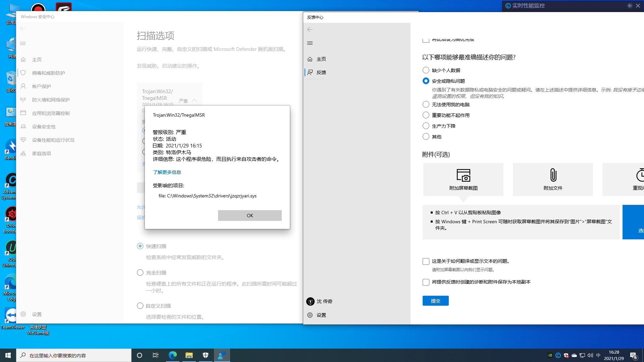Viewport: 644px width, 362px height.
Task: Open the 了解更多信息 link
Action: [167, 172]
